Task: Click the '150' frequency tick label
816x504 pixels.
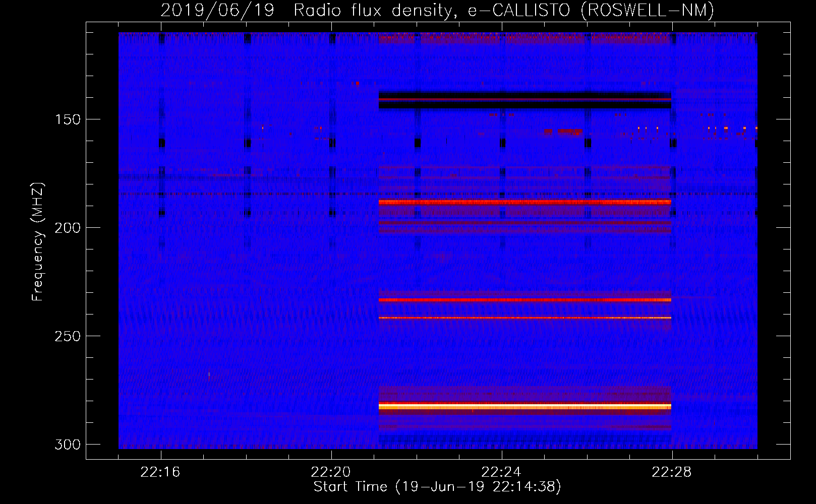Action: [68, 119]
